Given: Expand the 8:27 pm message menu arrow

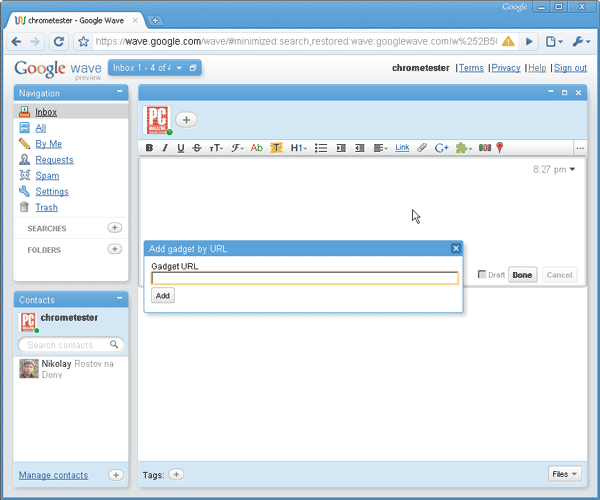Looking at the screenshot, I should (x=572, y=169).
